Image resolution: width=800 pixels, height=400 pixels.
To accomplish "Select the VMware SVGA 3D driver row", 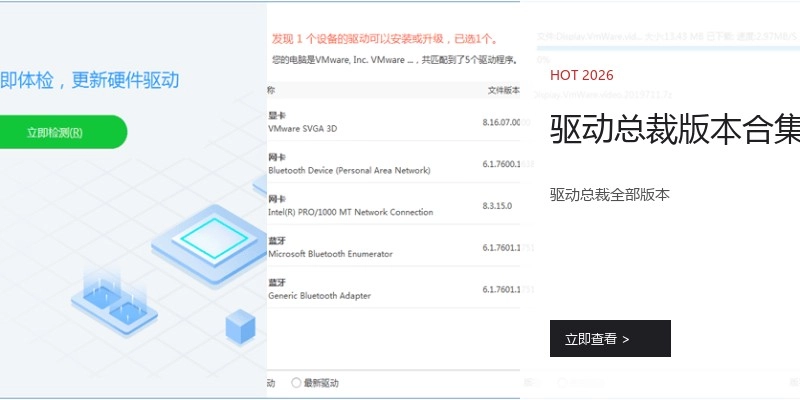I will pyautogui.click(x=393, y=120).
